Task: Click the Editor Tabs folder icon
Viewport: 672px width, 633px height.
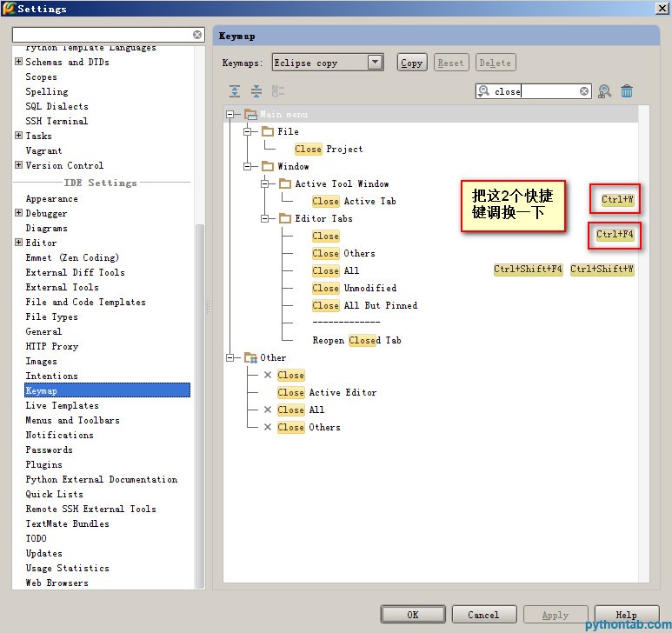Action: 285,218
